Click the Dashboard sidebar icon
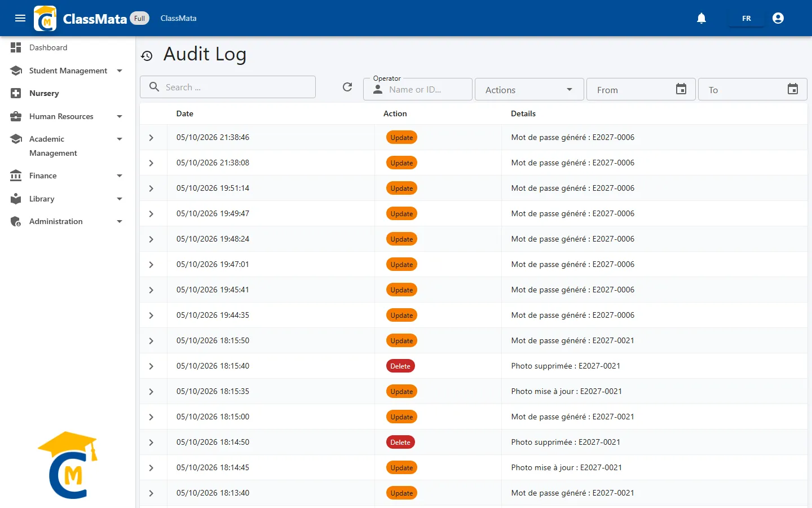Viewport: 812px width, 508px height. coord(16,47)
